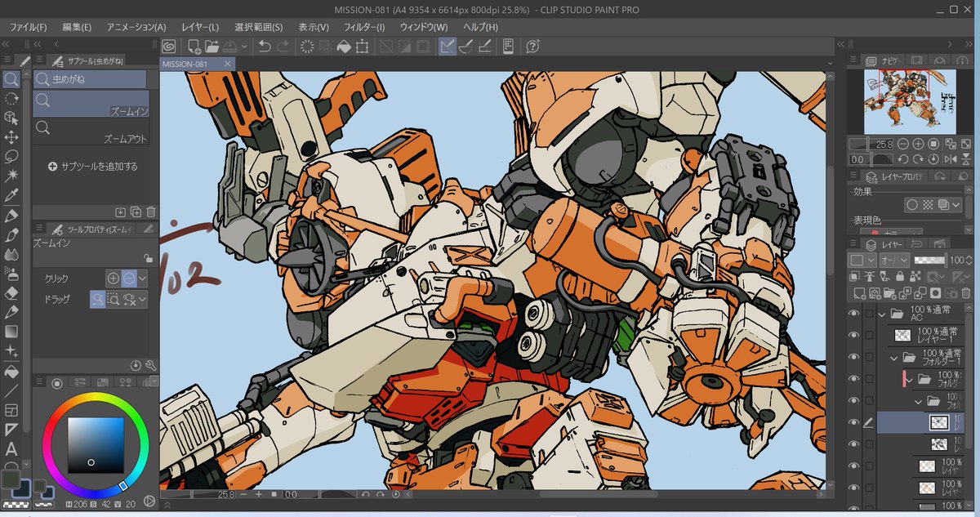Open the フィルター(I) menu
This screenshot has width=980, height=517.
(x=363, y=27)
